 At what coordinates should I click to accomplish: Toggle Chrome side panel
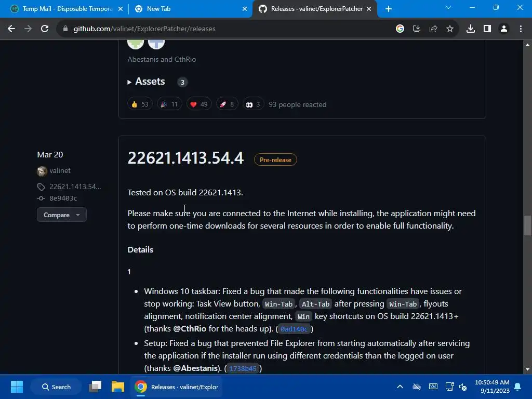click(487, 29)
